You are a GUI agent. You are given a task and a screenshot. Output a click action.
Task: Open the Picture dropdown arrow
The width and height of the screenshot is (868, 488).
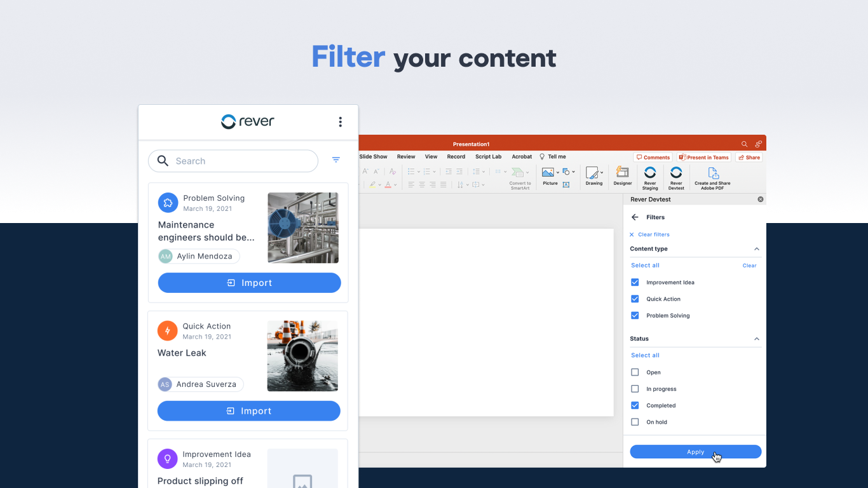tap(558, 172)
